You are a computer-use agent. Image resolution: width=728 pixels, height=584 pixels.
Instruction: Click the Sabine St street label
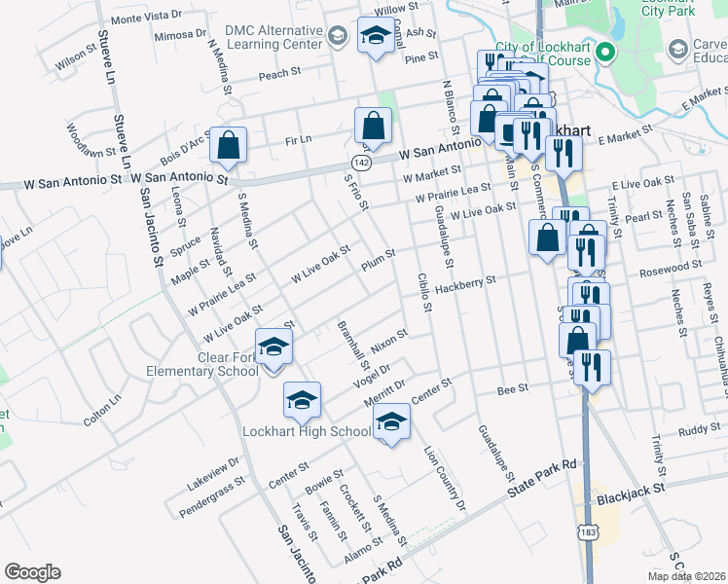click(707, 217)
